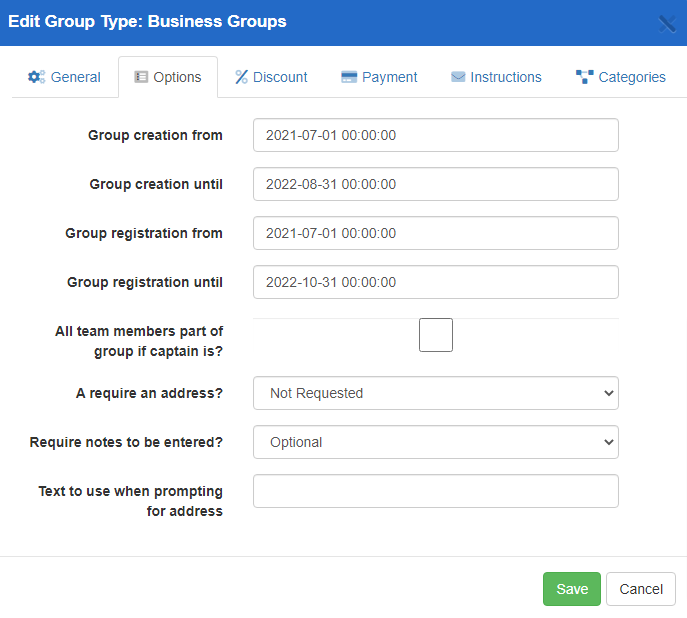Viewport: 687px width, 618px height.
Task: Cancel editing the group type
Action: (640, 589)
